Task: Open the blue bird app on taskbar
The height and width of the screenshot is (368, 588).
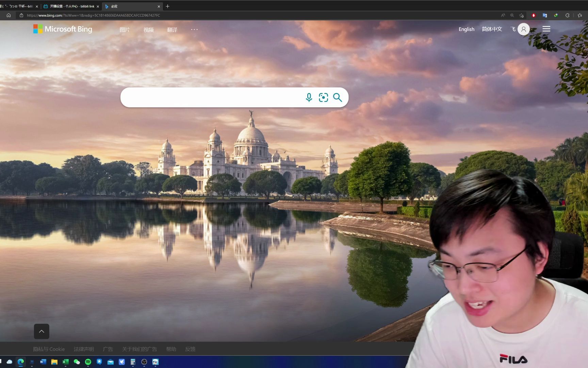Action: (x=121, y=362)
